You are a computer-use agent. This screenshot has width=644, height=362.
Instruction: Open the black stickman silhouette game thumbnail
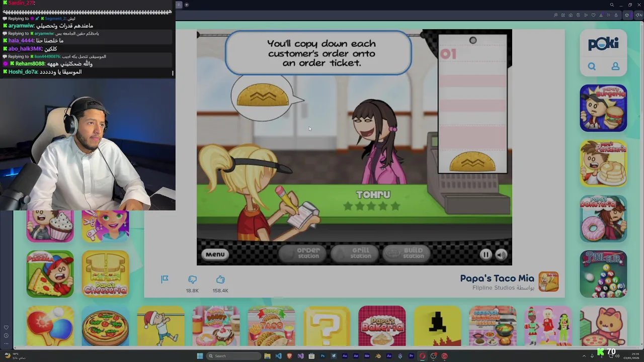[x=437, y=326]
